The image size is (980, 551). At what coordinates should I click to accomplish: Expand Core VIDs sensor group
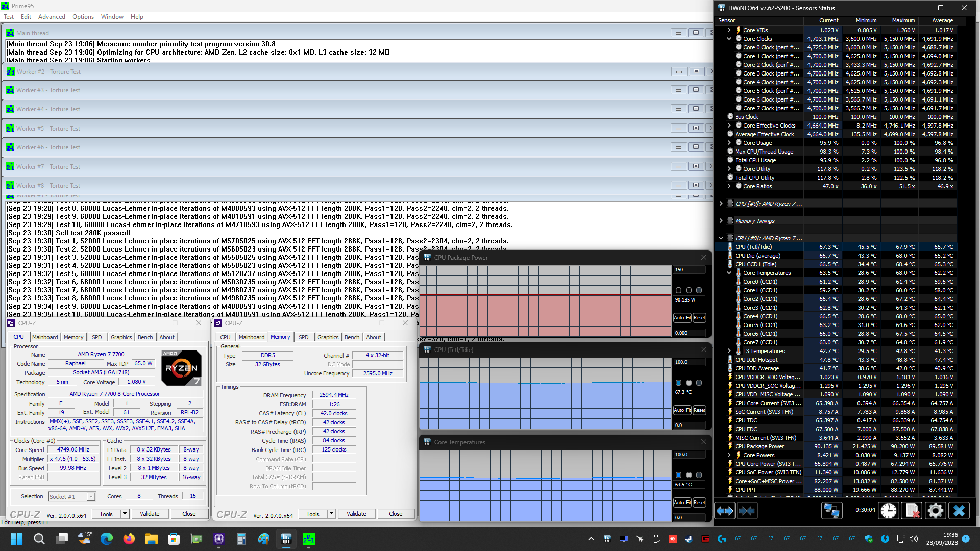pyautogui.click(x=729, y=30)
